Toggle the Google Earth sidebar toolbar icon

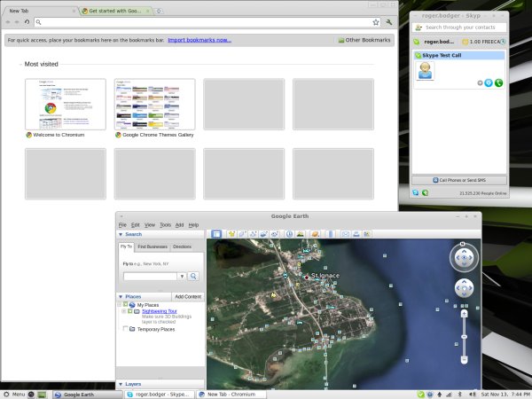point(216,234)
